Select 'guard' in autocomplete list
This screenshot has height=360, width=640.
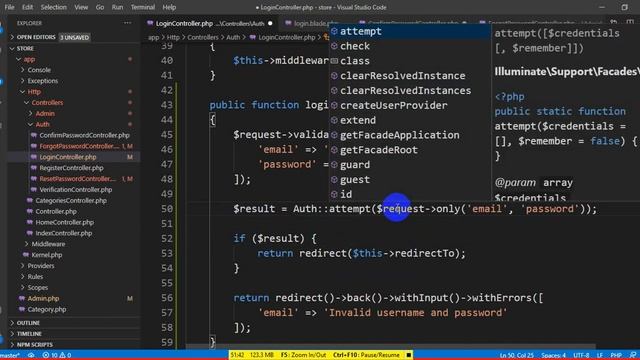coord(410,165)
